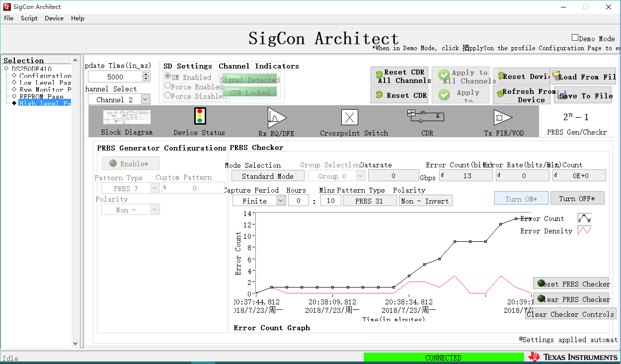Click the Signal Detected indicator
The width and height of the screenshot is (621, 364).
point(250,79)
